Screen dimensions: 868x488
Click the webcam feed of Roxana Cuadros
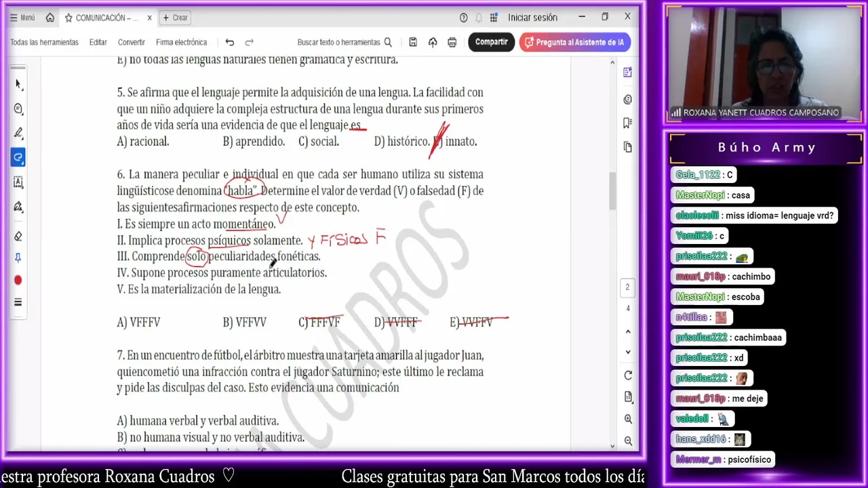(764, 64)
